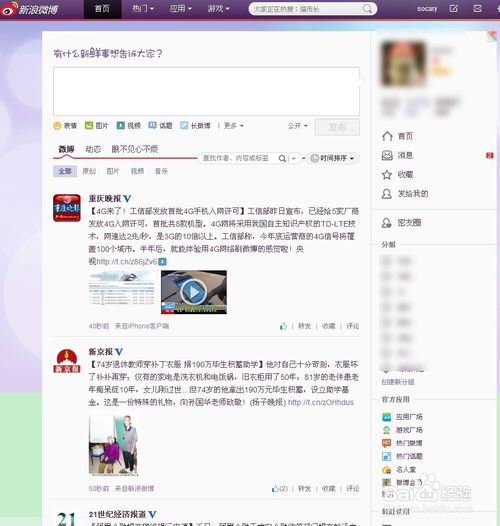This screenshot has height=526, width=500.
Task: Select the 全部 filter
Action: coord(65,171)
